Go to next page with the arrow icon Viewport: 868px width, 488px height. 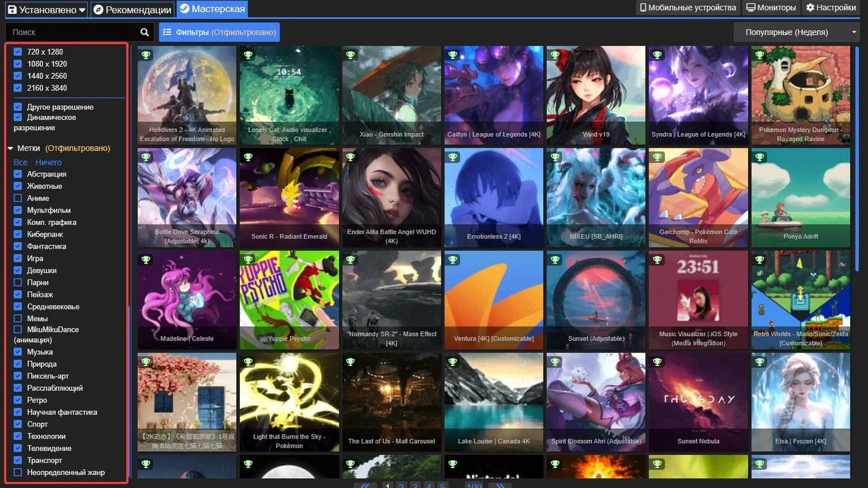[x=500, y=485]
